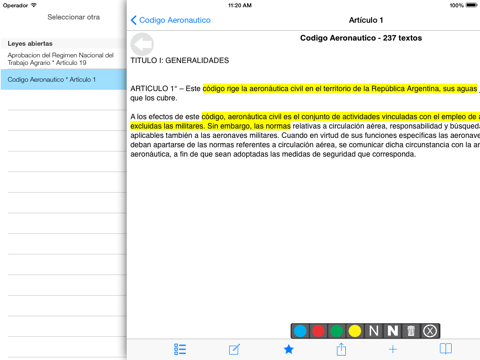
Task: Choose the green highlight color
Action: [337, 331]
